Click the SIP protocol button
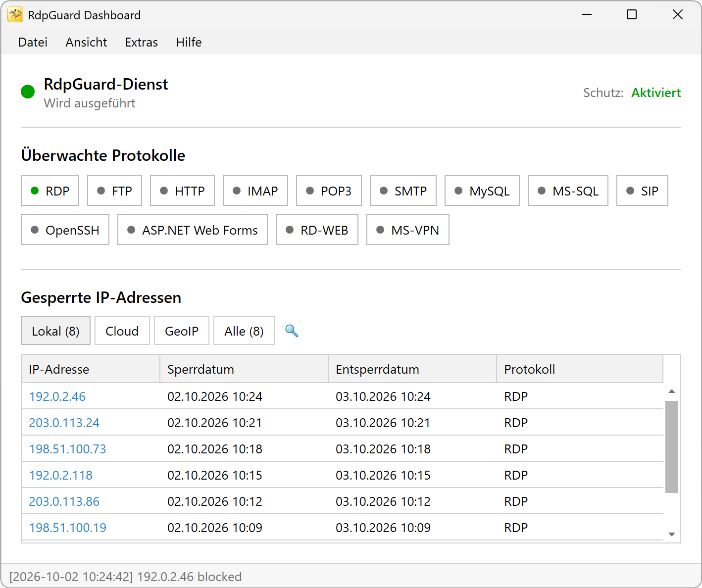 pos(642,191)
